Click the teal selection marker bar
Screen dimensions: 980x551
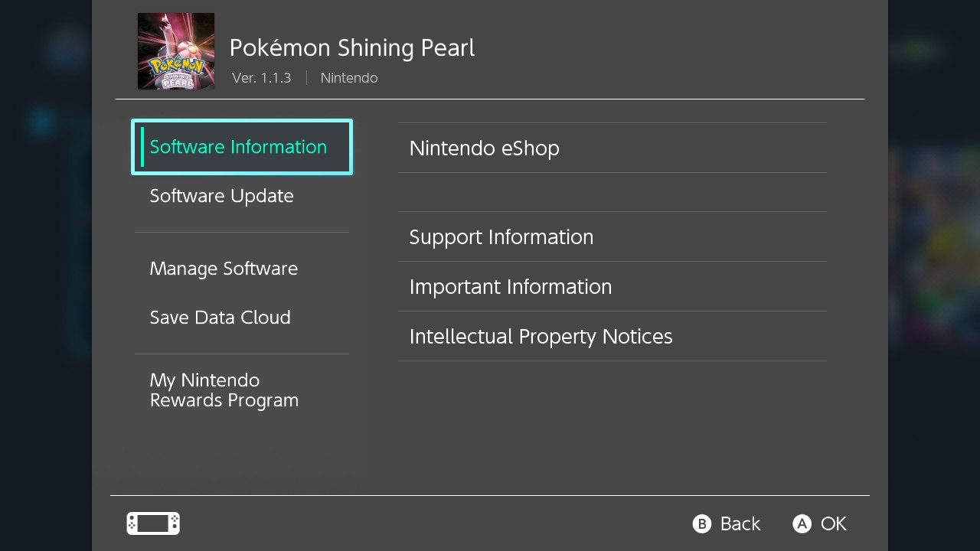(142, 147)
